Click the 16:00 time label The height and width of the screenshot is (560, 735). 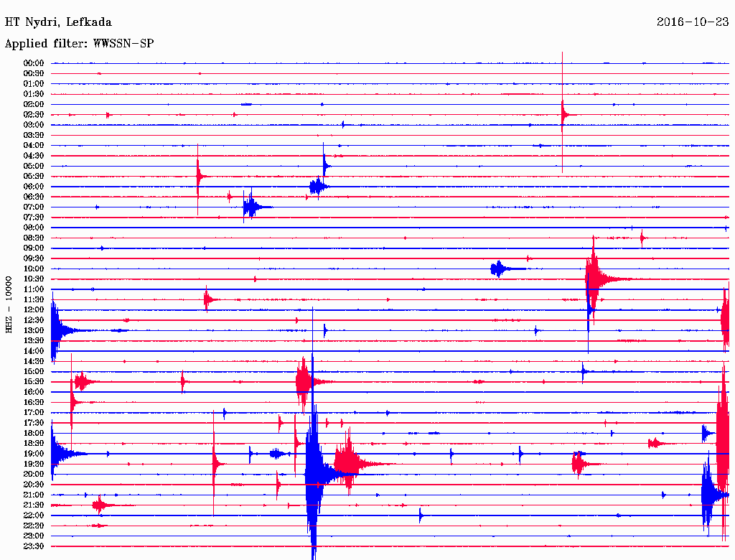34,392
